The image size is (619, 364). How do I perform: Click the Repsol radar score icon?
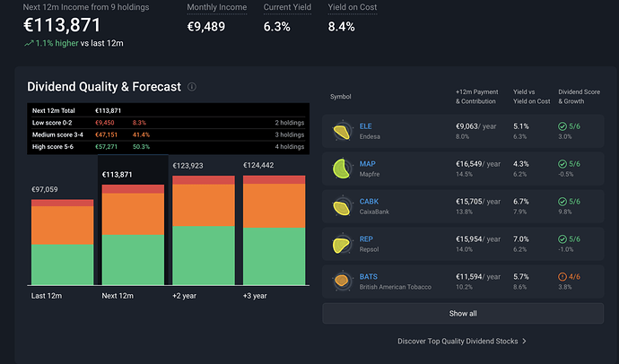coord(342,244)
